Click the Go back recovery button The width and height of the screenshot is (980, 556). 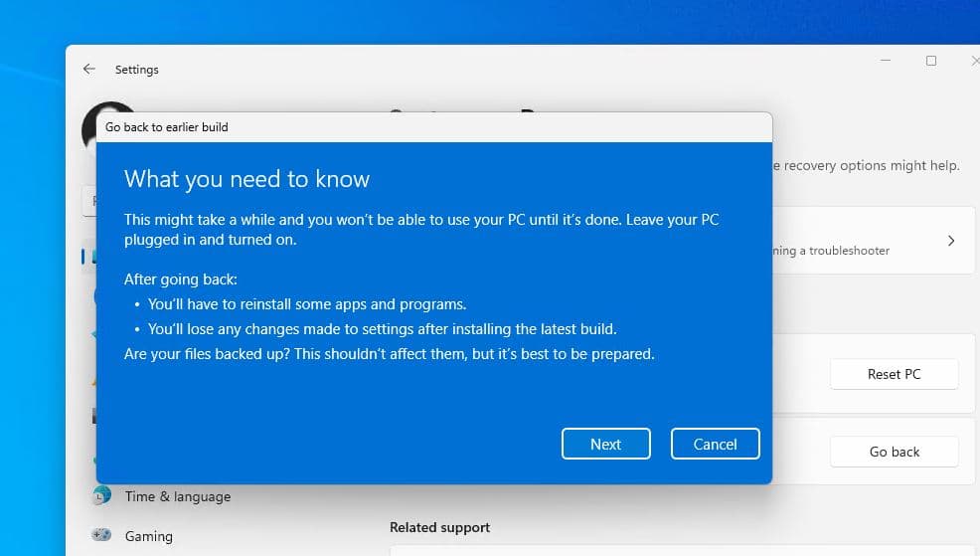click(894, 452)
